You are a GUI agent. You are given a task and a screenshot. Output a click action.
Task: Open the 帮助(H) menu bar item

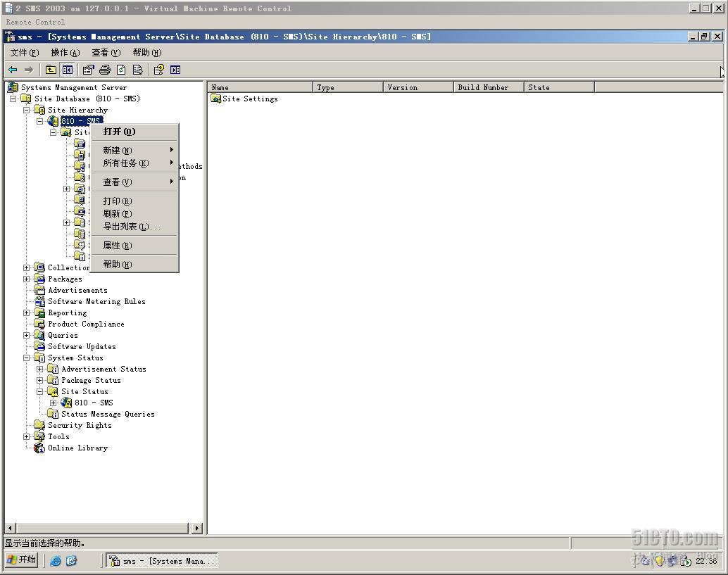[x=147, y=53]
